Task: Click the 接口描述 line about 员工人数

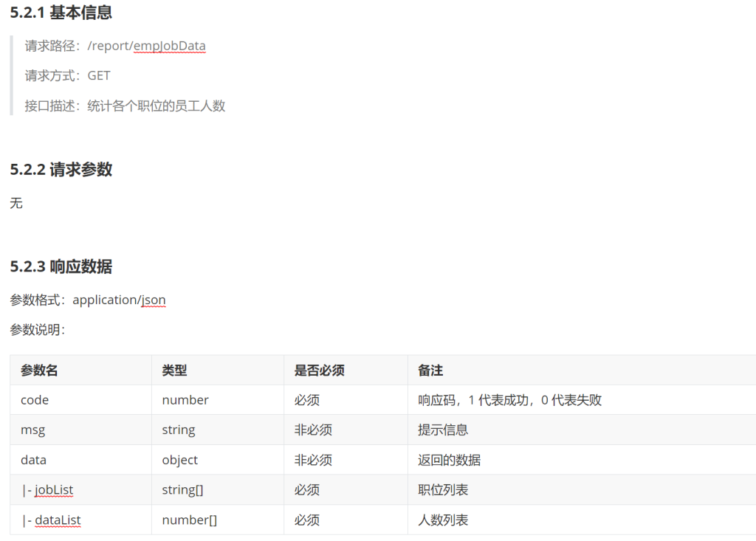Action: point(125,106)
